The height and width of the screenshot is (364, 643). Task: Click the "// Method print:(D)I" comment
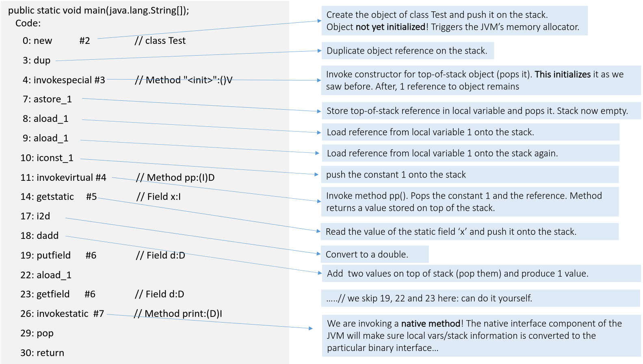pyautogui.click(x=178, y=314)
